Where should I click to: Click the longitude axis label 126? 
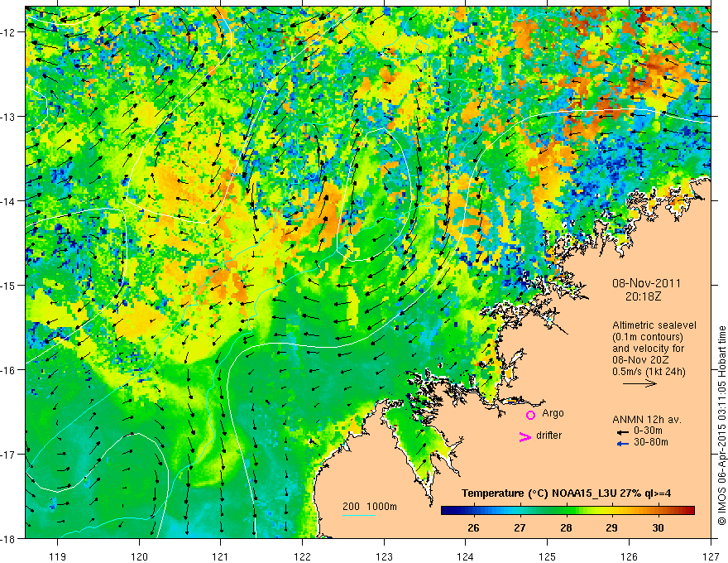click(629, 556)
